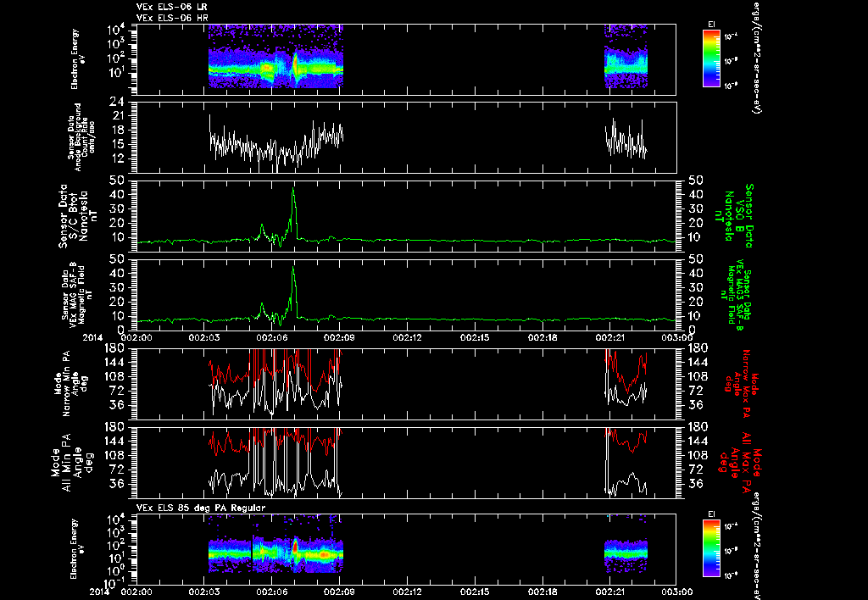Click the '002:00' tick on the bottom time axis
868x600 pixels.
tap(136, 592)
